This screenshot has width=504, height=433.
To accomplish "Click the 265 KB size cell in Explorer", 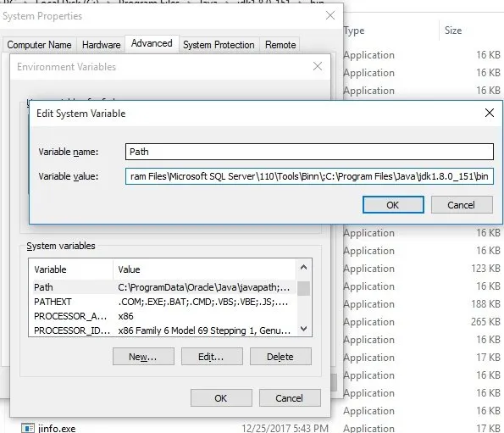I will click(x=485, y=322).
